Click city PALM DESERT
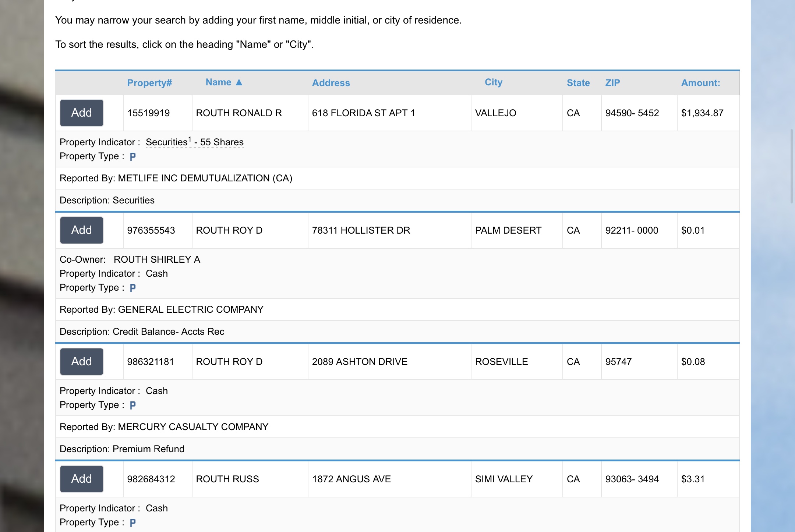This screenshot has height=532, width=795. pyautogui.click(x=508, y=230)
